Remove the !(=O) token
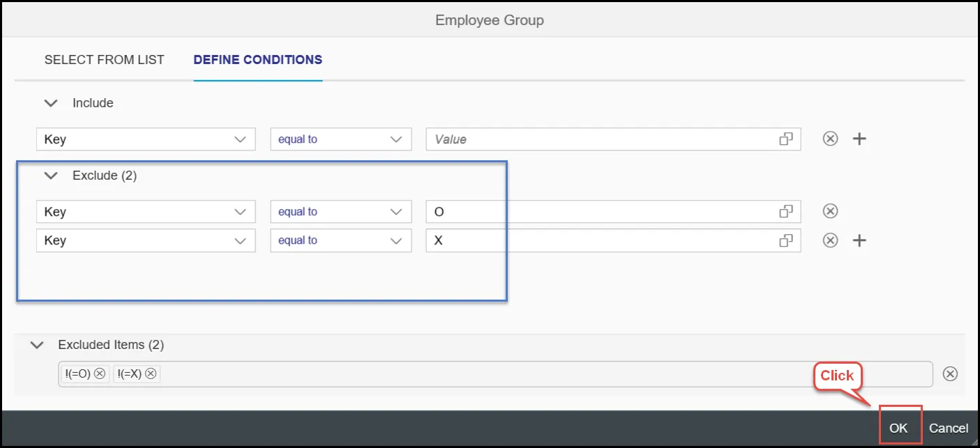980x448 pixels. pyautogui.click(x=100, y=374)
